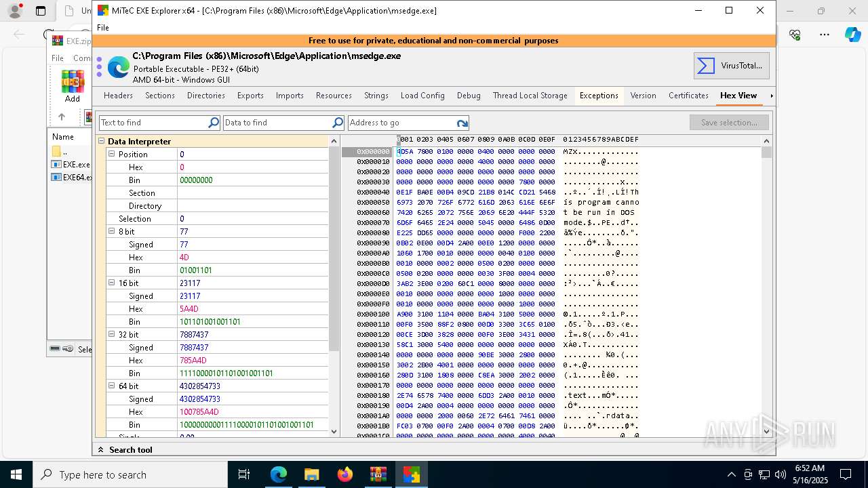
Task: Open File Explorer from taskbar
Action: click(x=312, y=474)
